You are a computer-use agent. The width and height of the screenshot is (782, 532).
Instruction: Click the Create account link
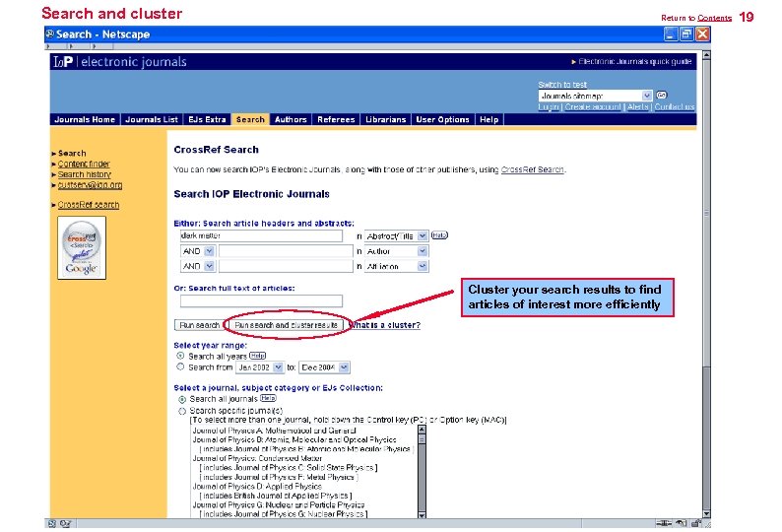(x=593, y=106)
